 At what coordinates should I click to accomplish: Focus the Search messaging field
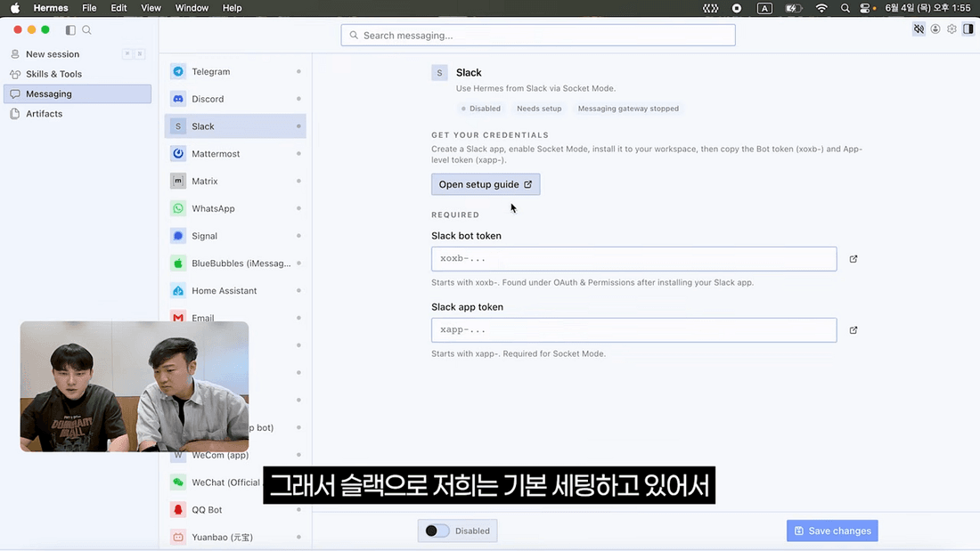[538, 35]
